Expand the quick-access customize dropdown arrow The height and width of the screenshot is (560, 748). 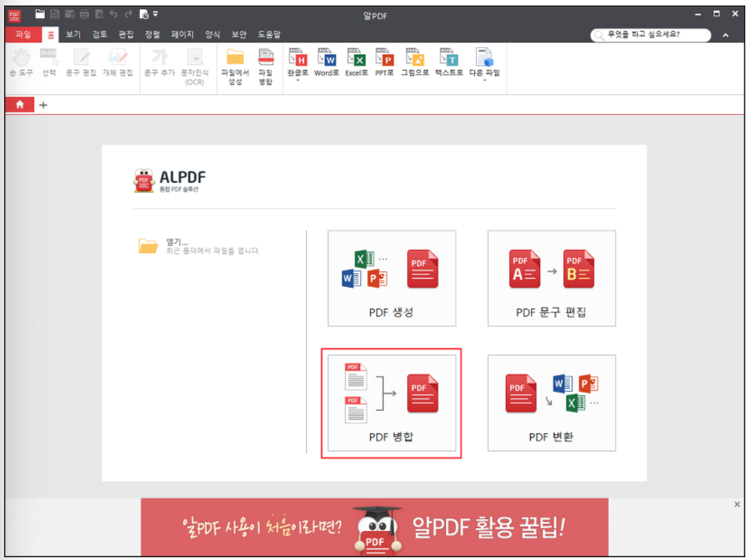156,15
